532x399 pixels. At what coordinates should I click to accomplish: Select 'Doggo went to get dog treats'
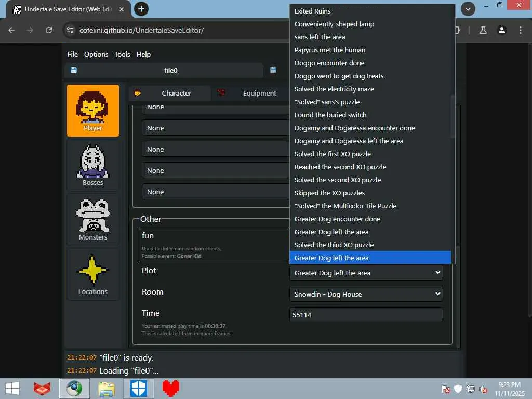click(x=370, y=76)
